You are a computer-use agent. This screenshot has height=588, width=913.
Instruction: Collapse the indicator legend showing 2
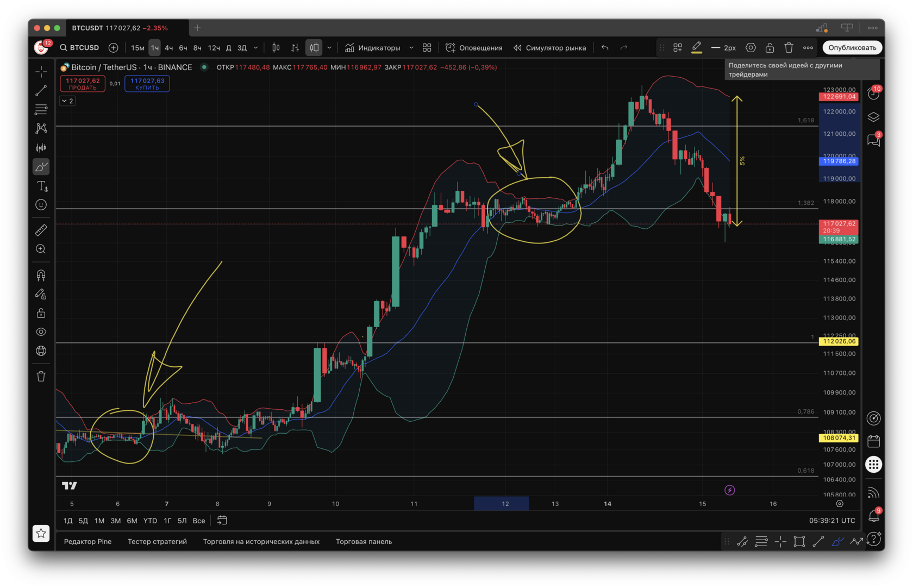pyautogui.click(x=67, y=101)
